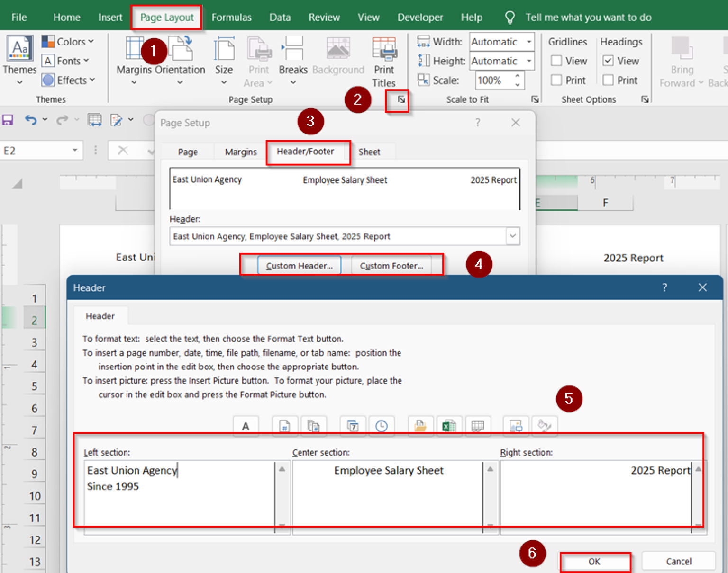Screen dimensions: 728x573
Task: Click the Insert Picture icon in Header dialog
Action: click(516, 426)
